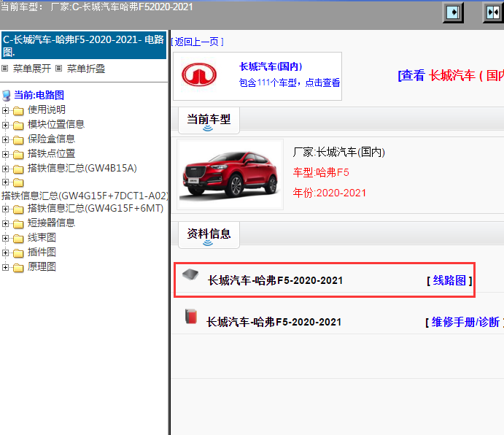The width and height of the screenshot is (504, 435).
Task: Click the folder icon beside 使用说明
Action: click(x=18, y=111)
